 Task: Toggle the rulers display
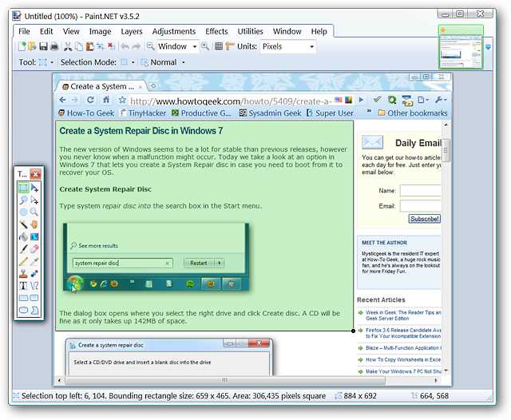[x=229, y=47]
